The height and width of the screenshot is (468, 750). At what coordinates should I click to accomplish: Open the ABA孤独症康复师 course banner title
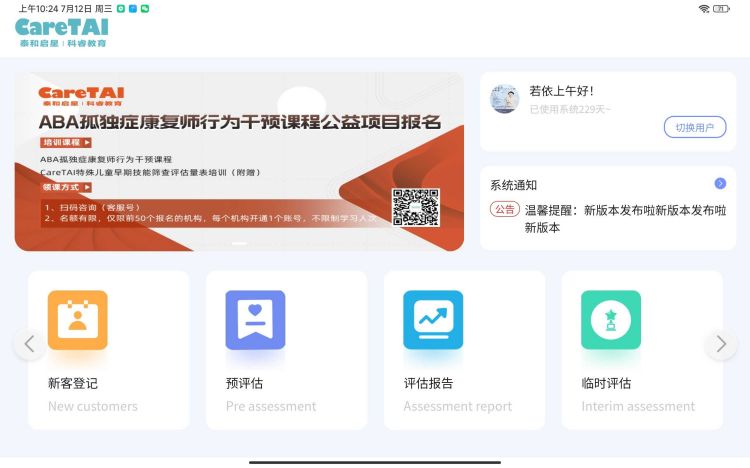pos(240,122)
